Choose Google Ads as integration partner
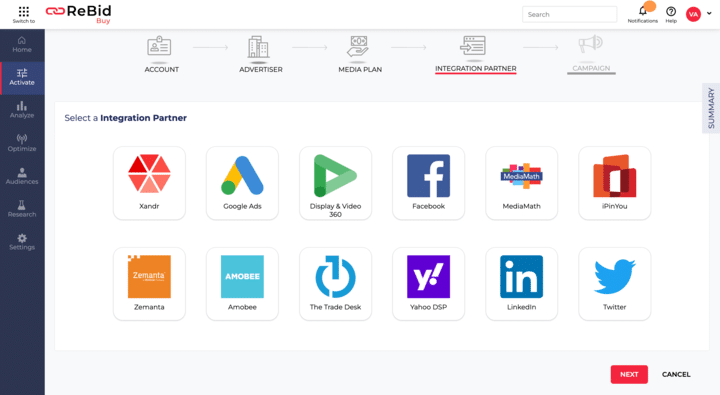 [x=242, y=183]
